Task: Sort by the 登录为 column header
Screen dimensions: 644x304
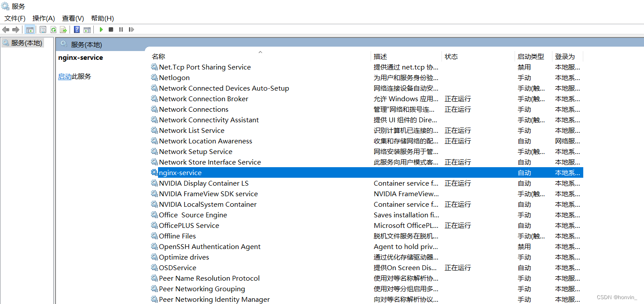Action: [565, 56]
